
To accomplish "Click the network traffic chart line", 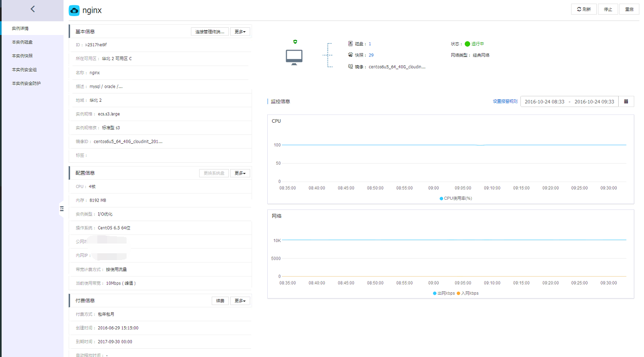I will (454, 240).
